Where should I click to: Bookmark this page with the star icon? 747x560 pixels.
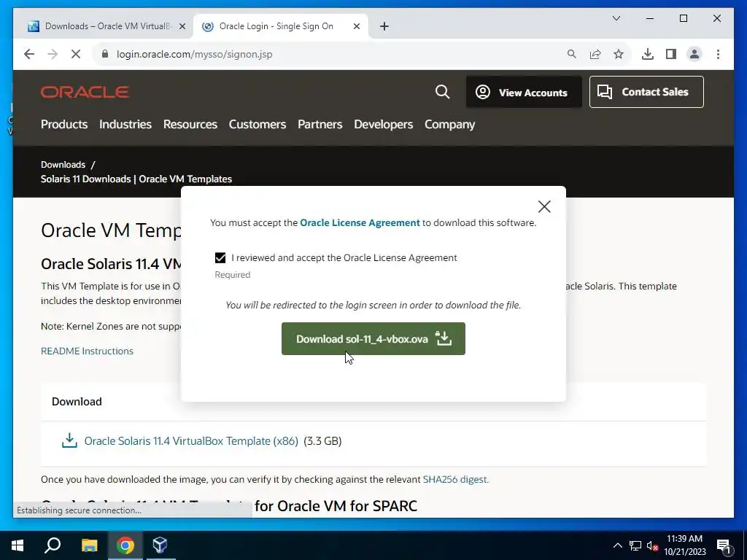(619, 54)
